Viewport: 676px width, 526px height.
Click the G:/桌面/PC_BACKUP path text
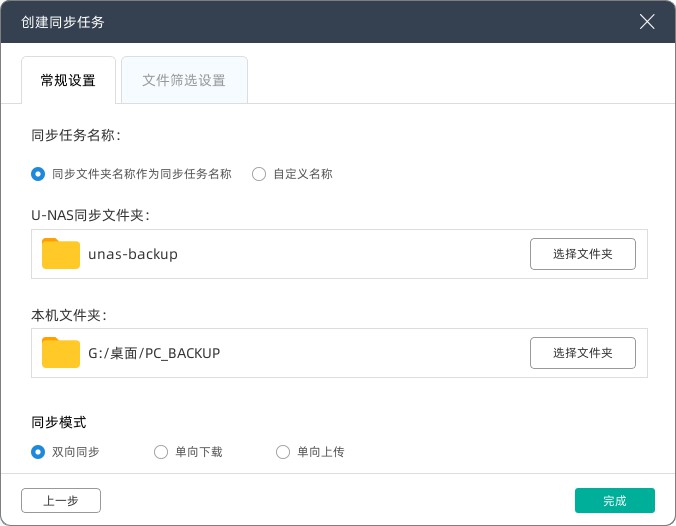coord(154,353)
